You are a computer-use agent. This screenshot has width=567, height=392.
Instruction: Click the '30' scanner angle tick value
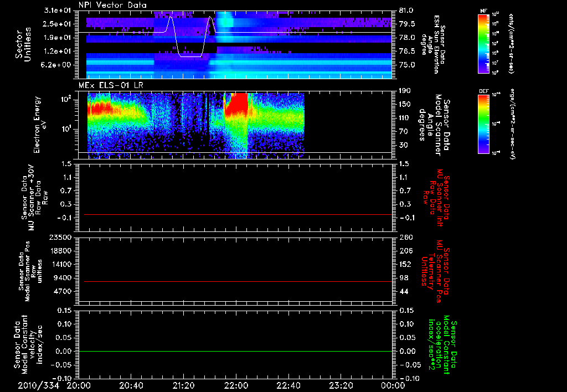403,146
